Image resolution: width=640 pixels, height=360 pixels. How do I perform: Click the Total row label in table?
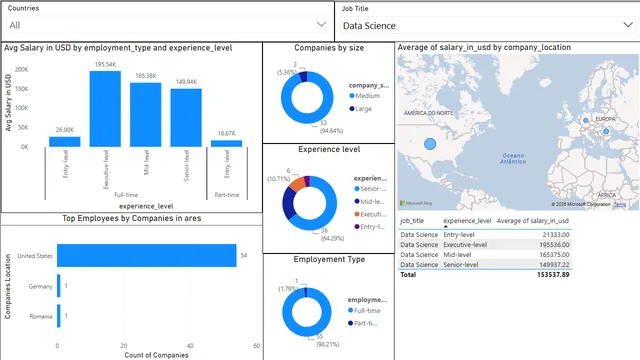(408, 275)
